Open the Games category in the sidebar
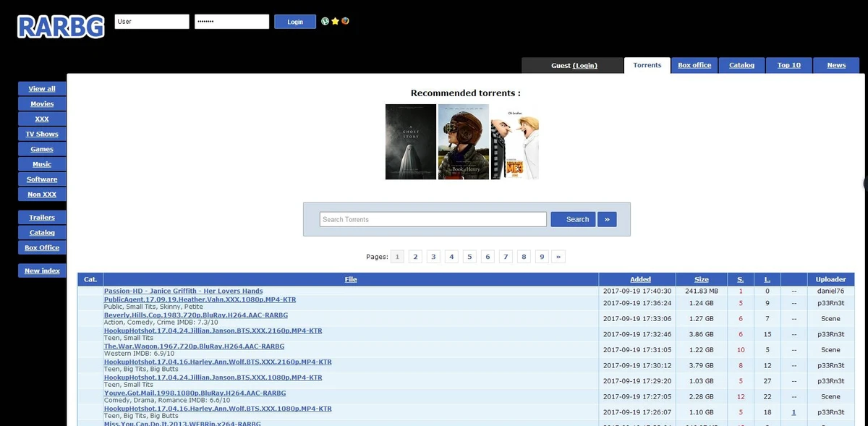 (x=42, y=149)
